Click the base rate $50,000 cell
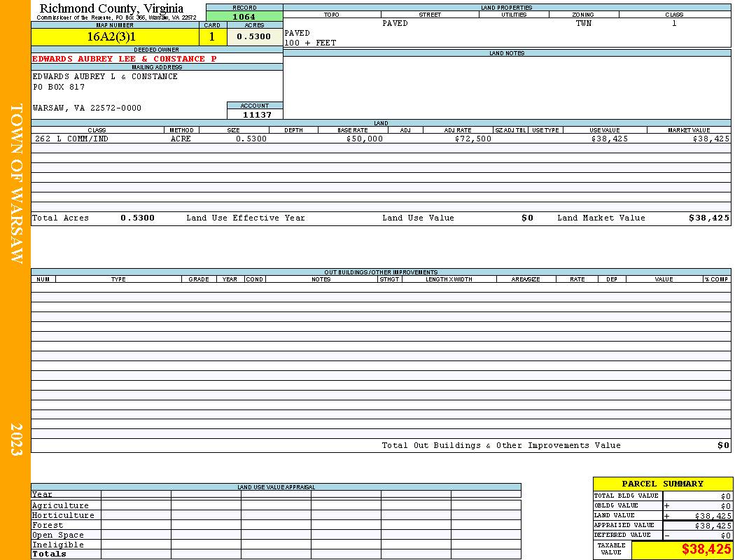Viewport: 735px width, 560px height. 364,139
